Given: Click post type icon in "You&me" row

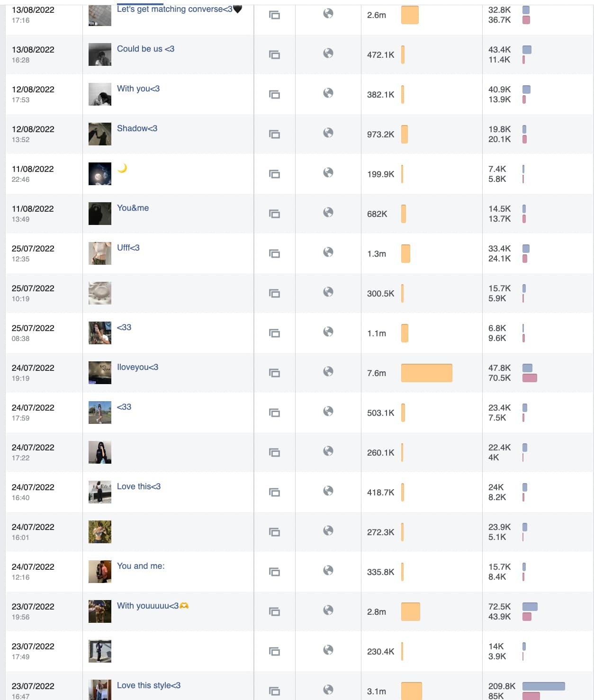Looking at the screenshot, I should point(274,214).
